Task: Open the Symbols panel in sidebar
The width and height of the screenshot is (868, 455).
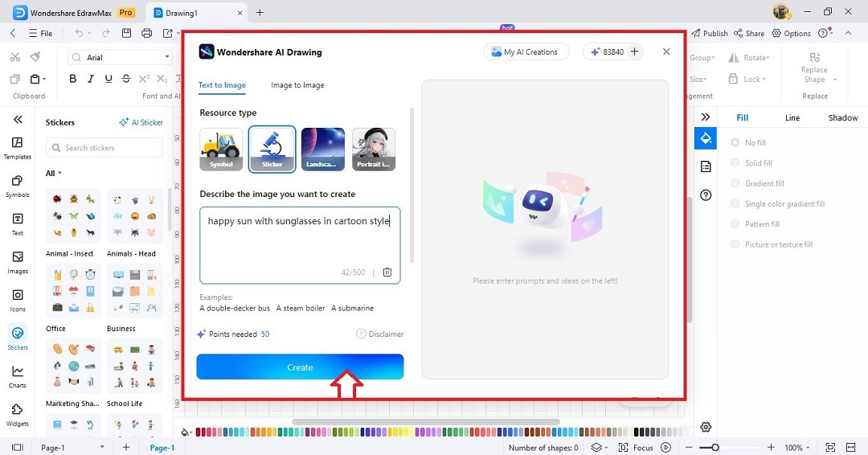Action: [x=17, y=187]
